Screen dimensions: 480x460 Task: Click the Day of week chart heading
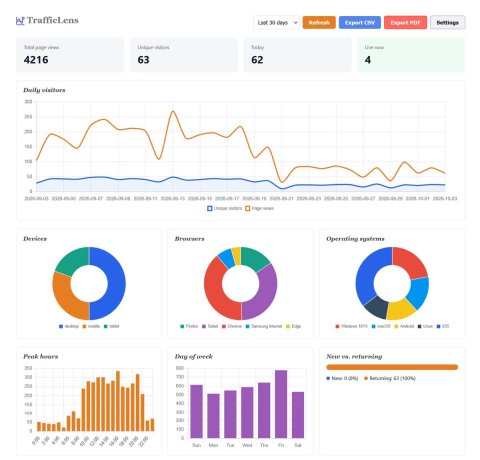194,356
